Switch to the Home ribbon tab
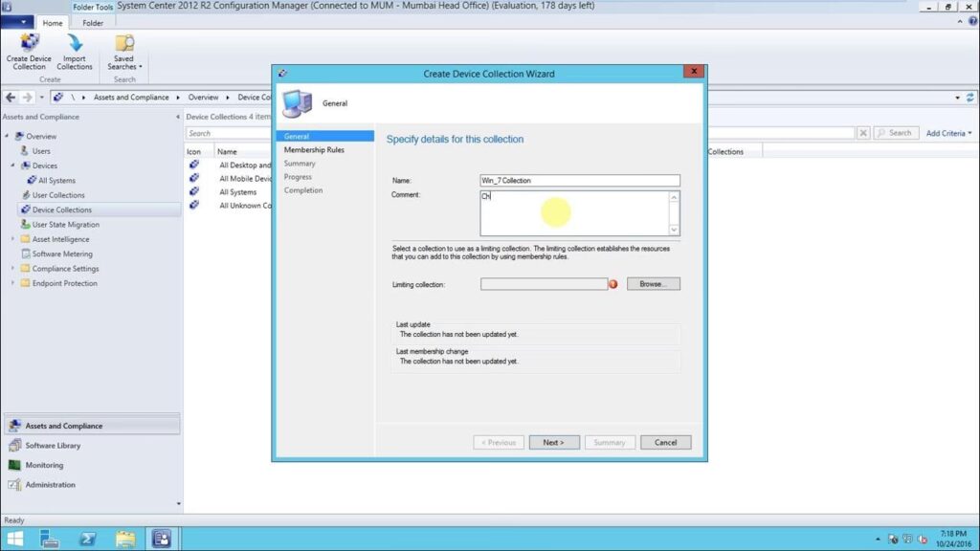980x551 pixels. (x=53, y=23)
